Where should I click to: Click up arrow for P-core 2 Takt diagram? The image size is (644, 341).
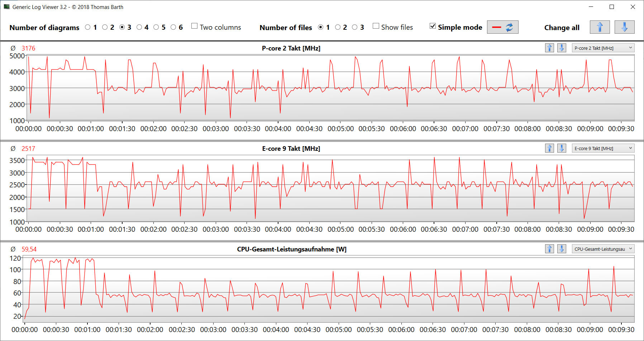click(x=549, y=48)
